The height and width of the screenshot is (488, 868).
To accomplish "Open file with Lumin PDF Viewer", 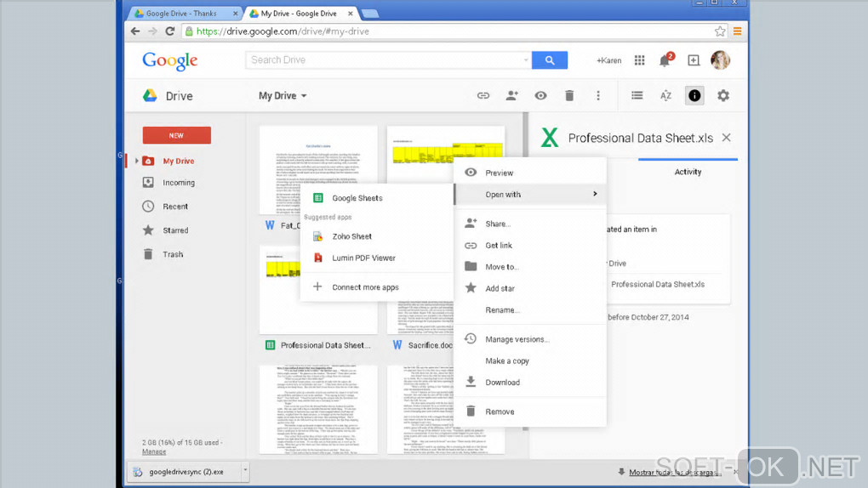I will [376, 258].
